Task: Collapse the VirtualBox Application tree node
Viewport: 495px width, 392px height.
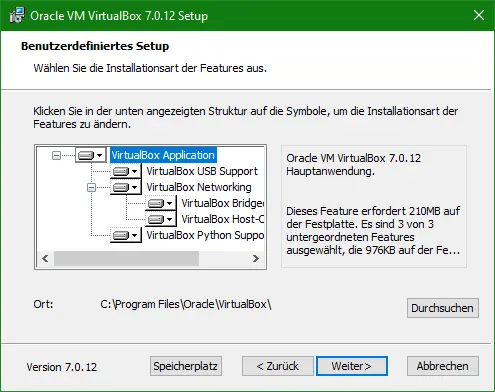Action: [57, 155]
